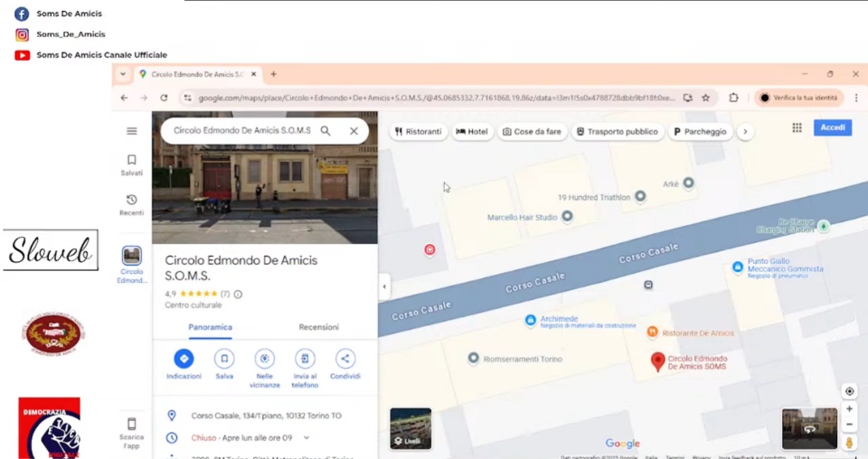This screenshot has width=868, height=459.
Task: Toggle the Livelli map layers view
Action: click(410, 428)
